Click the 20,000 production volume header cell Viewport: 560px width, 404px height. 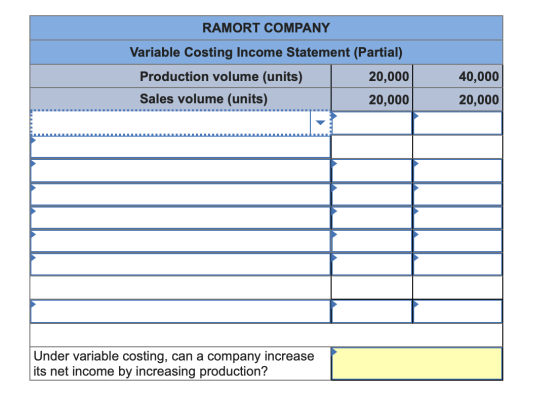372,76
